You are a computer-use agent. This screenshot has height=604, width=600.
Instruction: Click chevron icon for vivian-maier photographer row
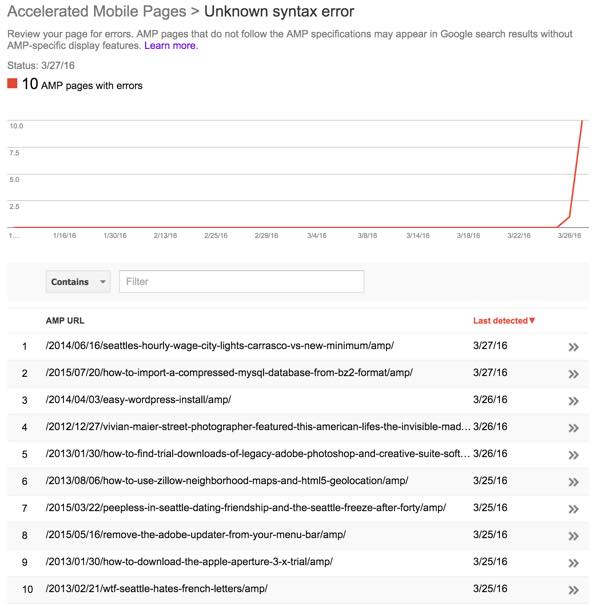pos(573,427)
